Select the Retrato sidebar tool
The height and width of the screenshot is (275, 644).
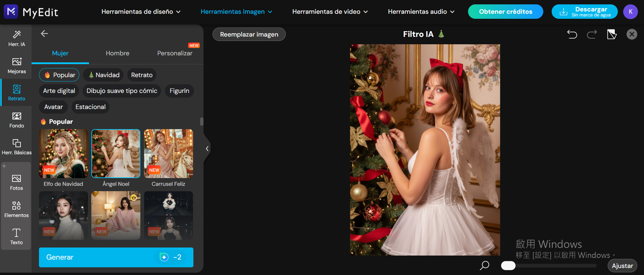click(16, 93)
